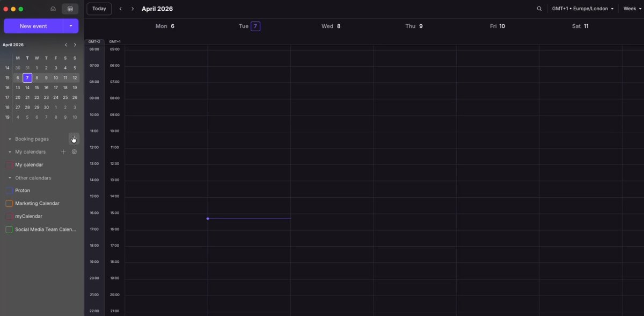
Task: Select week number 16 in mini calendar
Action: click(7, 88)
